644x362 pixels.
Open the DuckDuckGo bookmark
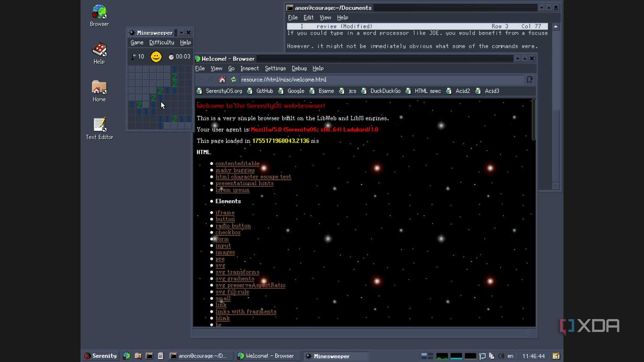[385, 91]
